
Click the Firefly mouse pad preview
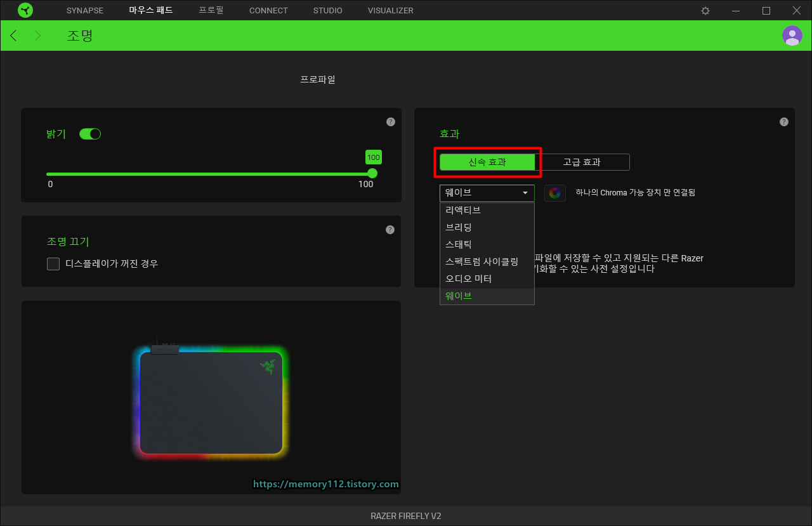[211, 403]
